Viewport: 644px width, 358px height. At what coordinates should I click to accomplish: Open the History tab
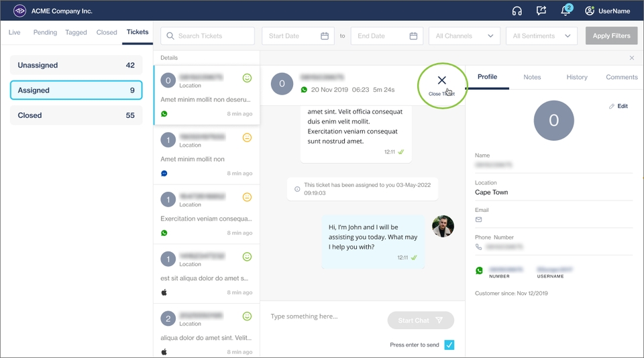576,77
